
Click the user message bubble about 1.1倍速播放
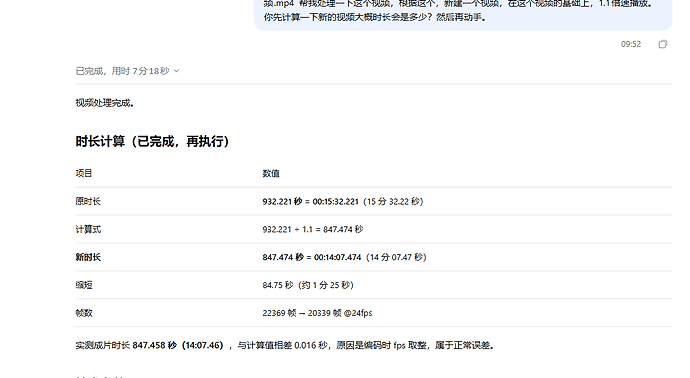[x=463, y=15]
